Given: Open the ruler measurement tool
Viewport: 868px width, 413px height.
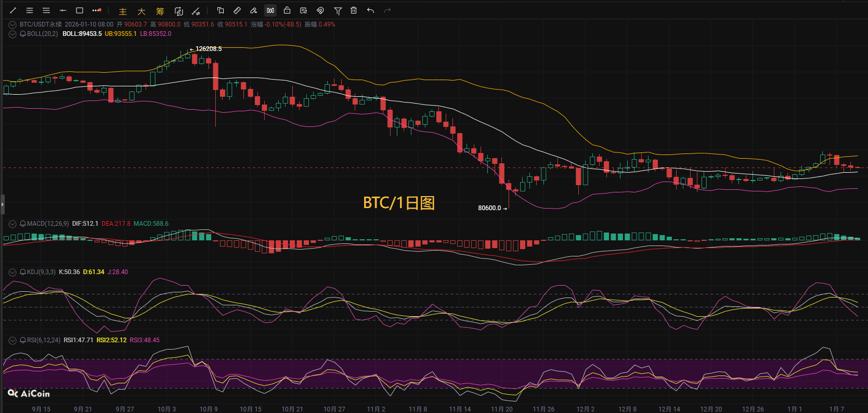Looking at the screenshot, I should tap(237, 10).
